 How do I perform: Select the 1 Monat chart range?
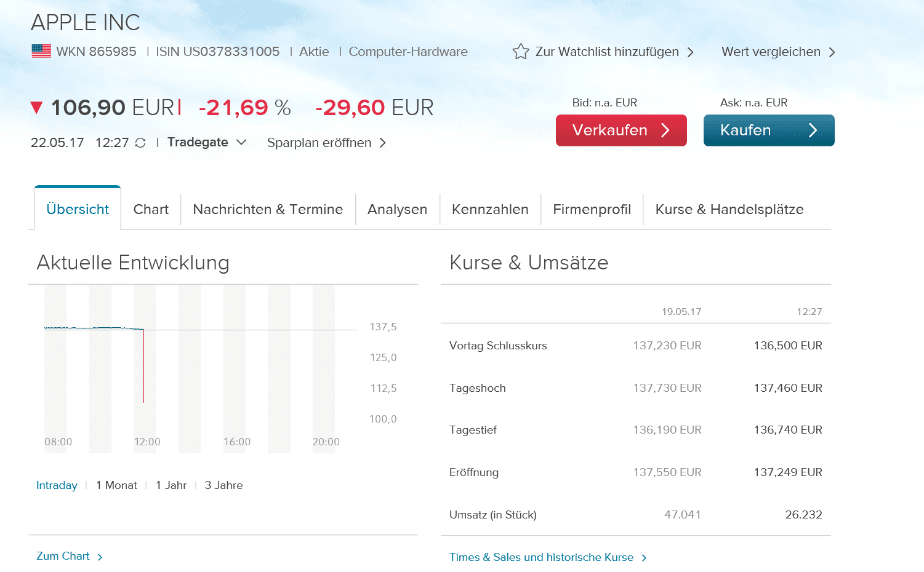pyautogui.click(x=116, y=485)
